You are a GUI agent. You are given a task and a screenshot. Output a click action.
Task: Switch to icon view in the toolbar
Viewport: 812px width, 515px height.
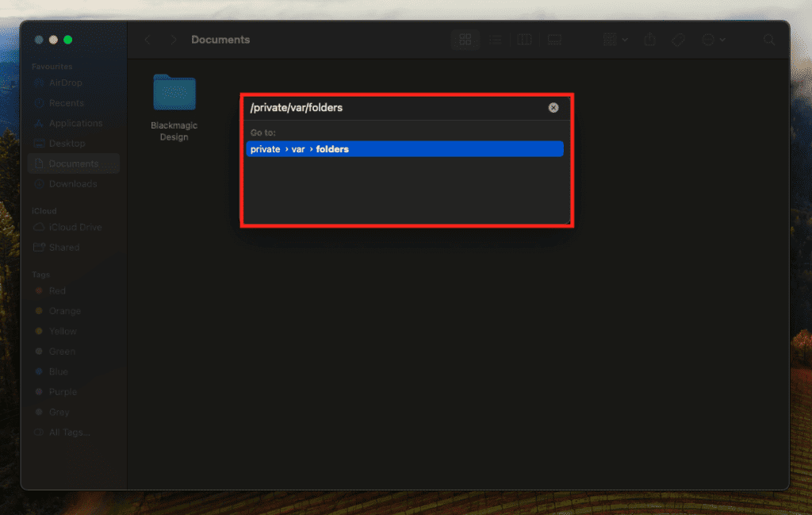(x=465, y=39)
